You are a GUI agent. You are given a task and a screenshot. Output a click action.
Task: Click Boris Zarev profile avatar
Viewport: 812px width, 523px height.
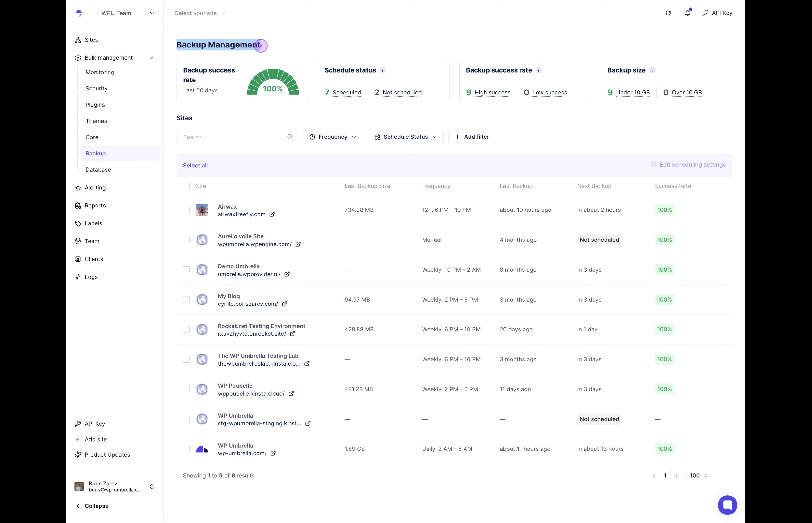pyautogui.click(x=79, y=486)
